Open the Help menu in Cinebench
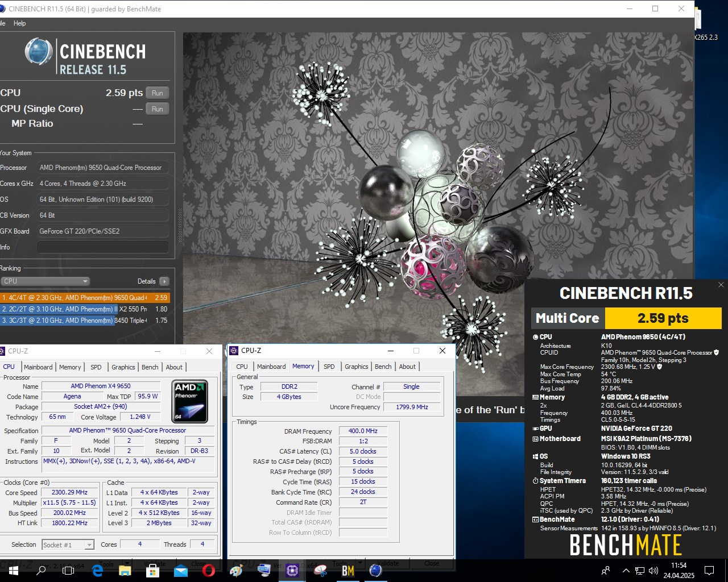This screenshot has height=582, width=728. [20, 23]
